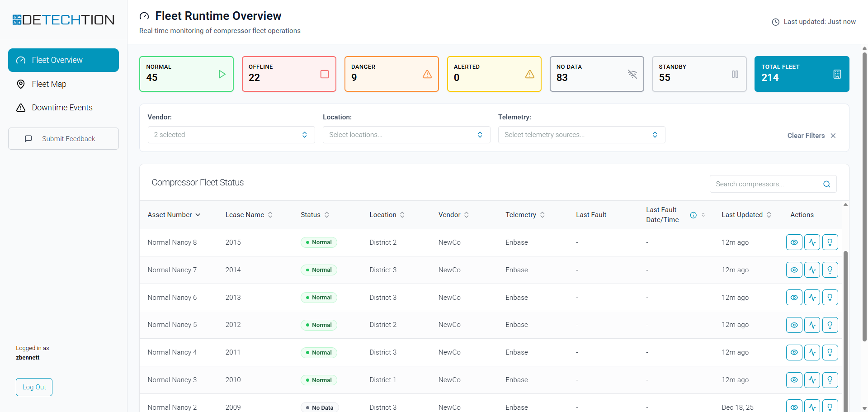Viewport: 868px width, 412px height.
Task: Click the eye view icon for Normal Nancy 5
Action: 794,325
